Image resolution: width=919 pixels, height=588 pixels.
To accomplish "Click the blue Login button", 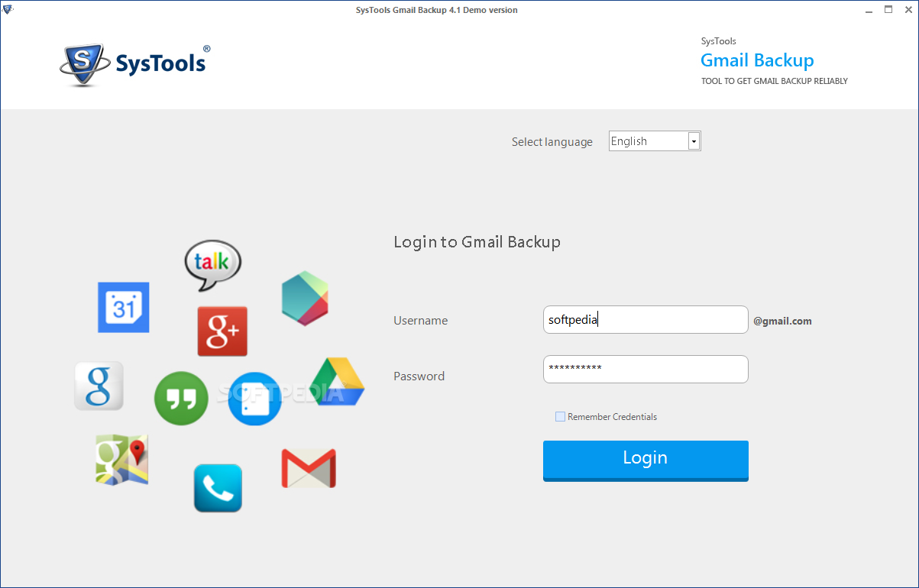I will (646, 460).
